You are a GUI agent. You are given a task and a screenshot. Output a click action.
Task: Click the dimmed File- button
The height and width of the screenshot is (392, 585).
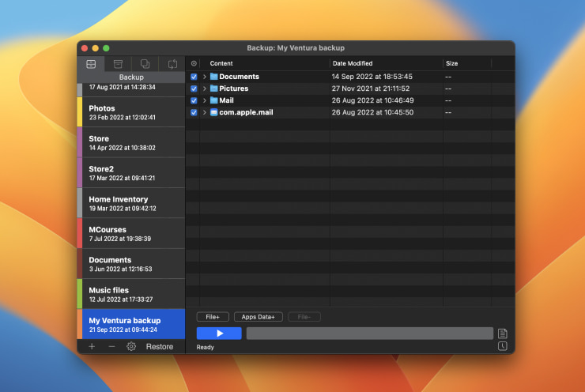(304, 317)
